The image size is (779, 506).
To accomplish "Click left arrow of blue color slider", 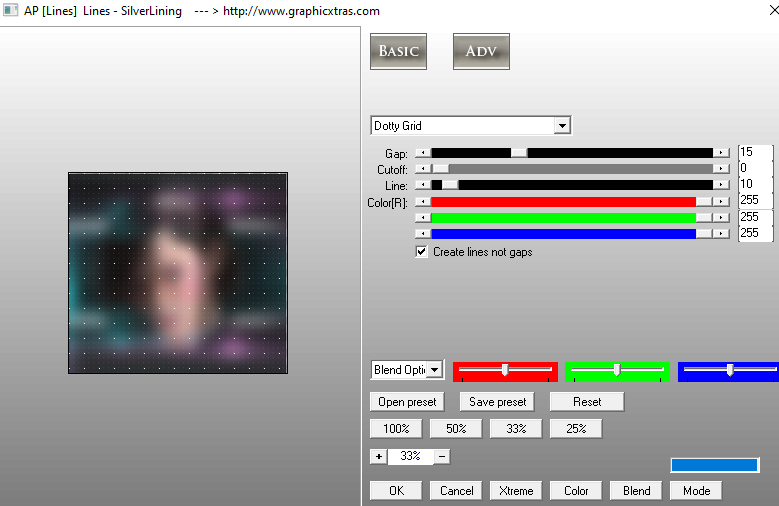I will tap(423, 234).
